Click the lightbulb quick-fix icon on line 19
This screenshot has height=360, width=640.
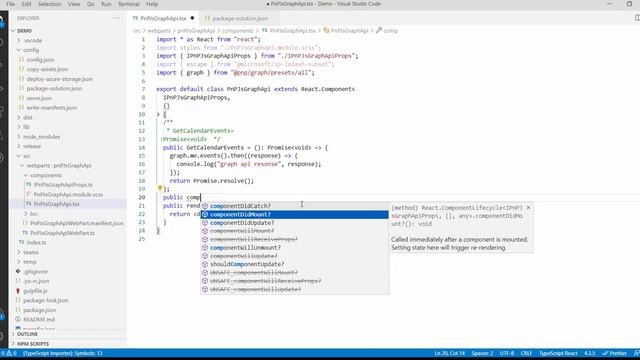point(160,188)
